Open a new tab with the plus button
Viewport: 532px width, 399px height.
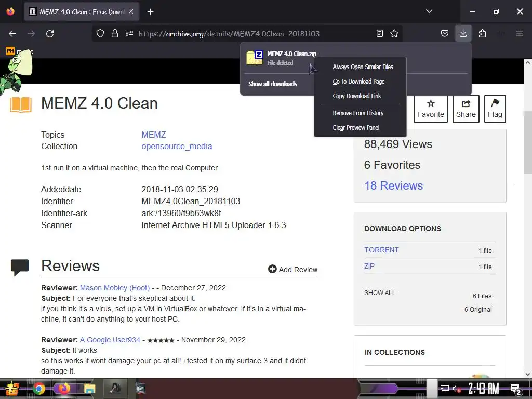(150, 12)
